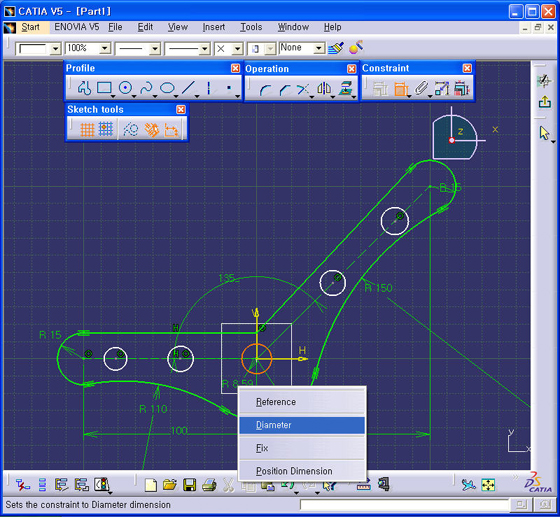The height and width of the screenshot is (517, 560).
Task: Select the Rectangle tool in Profile toolbar
Action: 104,88
